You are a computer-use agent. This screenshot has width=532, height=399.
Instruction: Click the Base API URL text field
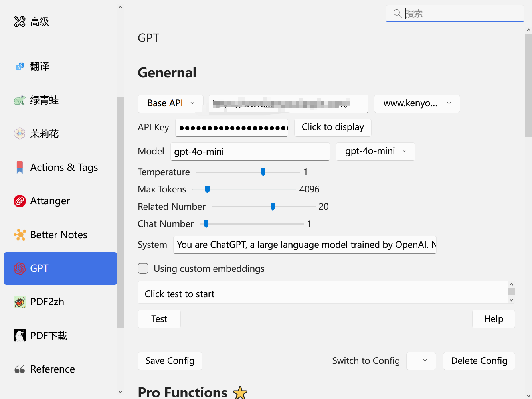(x=289, y=104)
